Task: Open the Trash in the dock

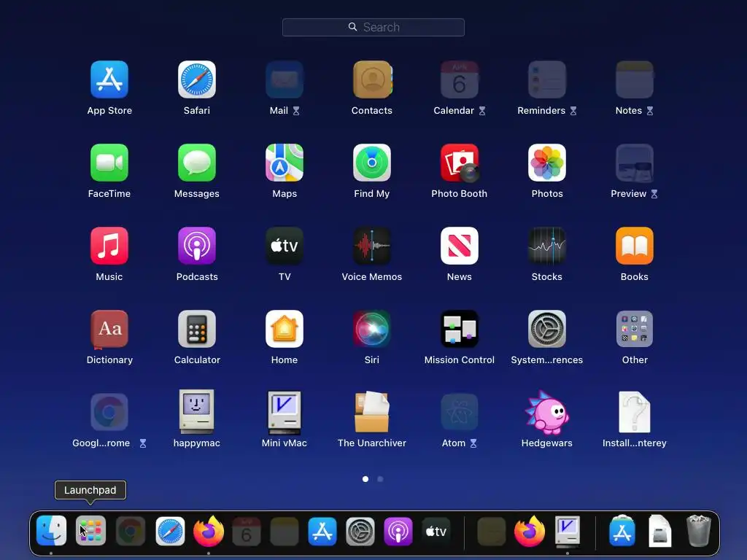Action: tap(698, 531)
